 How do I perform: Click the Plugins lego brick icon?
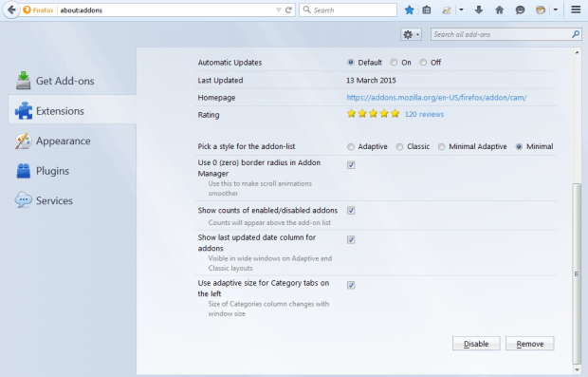click(24, 171)
